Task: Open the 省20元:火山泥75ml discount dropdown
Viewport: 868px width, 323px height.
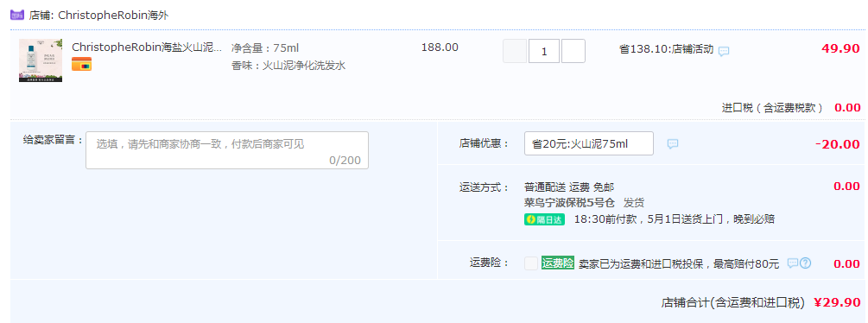Action: point(589,144)
